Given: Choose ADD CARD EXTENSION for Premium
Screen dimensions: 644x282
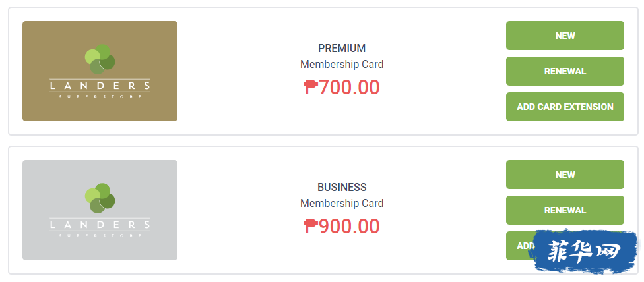Looking at the screenshot, I should [x=565, y=107].
